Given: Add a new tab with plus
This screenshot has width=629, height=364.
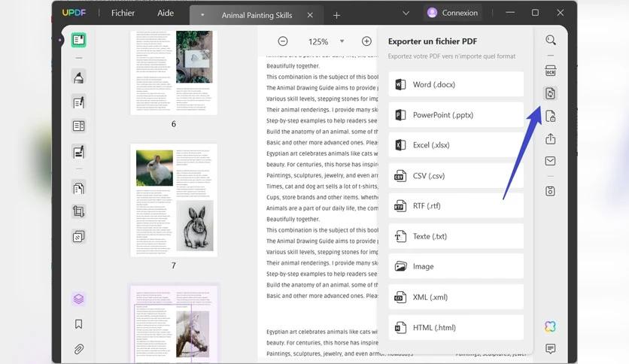Looking at the screenshot, I should click(x=336, y=15).
